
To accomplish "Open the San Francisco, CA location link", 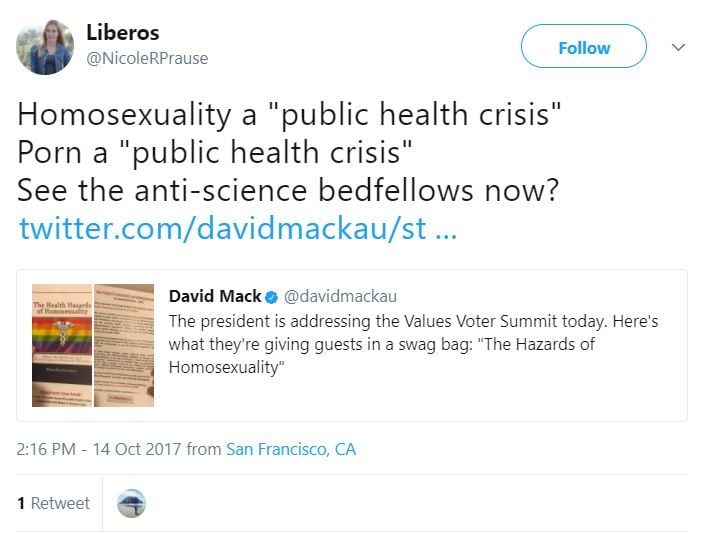I will click(x=291, y=449).
